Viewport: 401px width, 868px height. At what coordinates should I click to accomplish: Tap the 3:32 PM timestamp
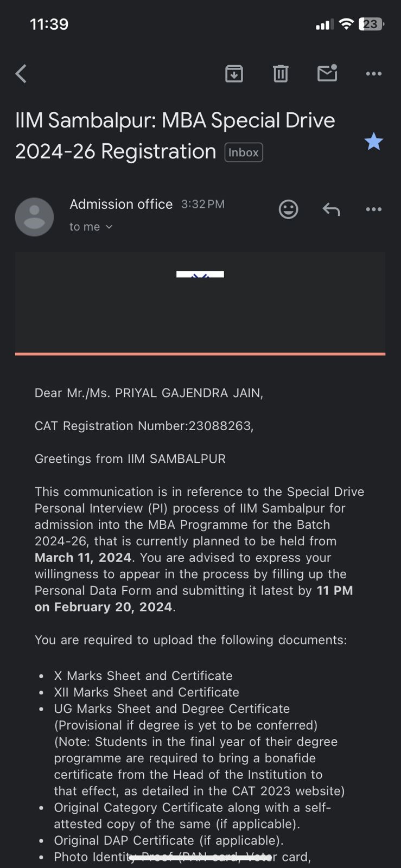202,205
